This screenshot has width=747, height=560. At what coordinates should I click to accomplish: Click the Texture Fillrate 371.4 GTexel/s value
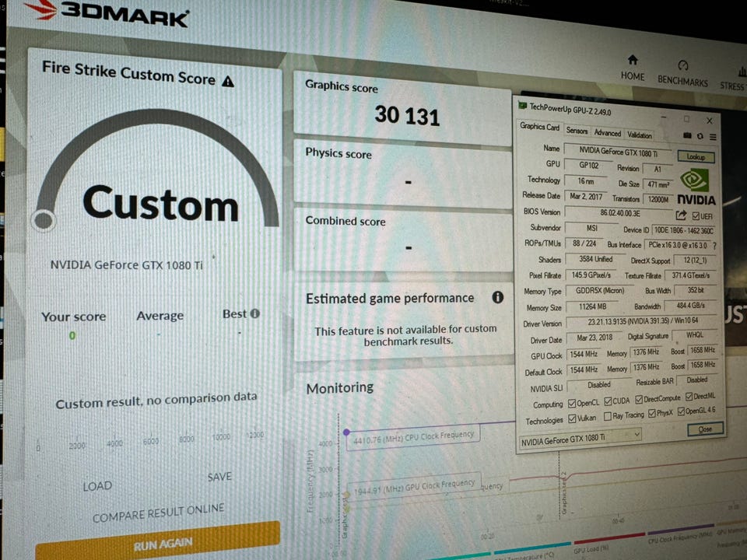691,275
